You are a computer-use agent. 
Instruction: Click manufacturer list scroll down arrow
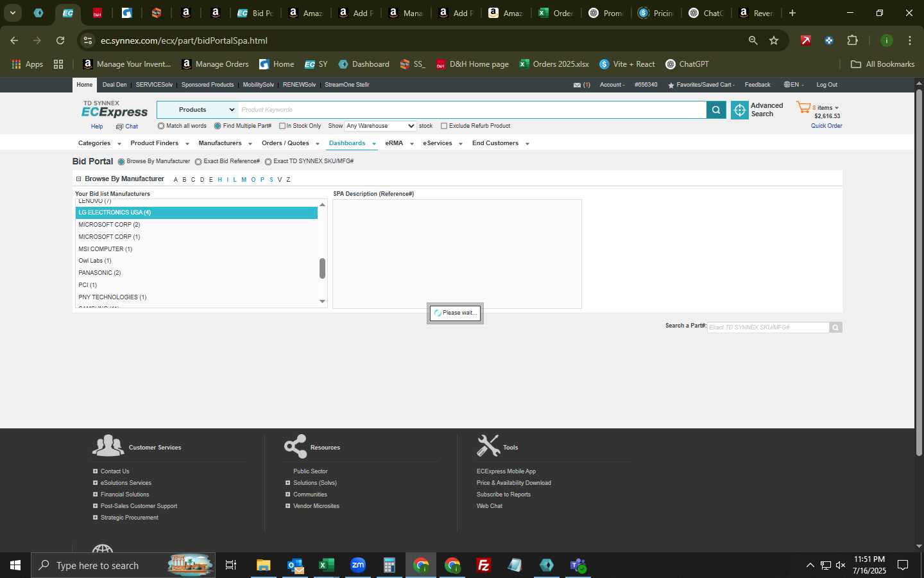[322, 301]
